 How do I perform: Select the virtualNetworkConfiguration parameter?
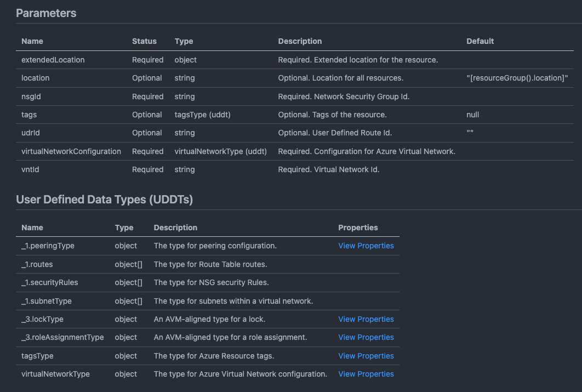click(x=71, y=151)
